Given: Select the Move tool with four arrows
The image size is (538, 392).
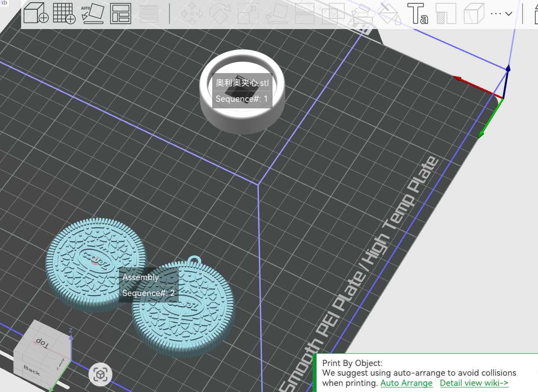Looking at the screenshot, I should tap(192, 13).
